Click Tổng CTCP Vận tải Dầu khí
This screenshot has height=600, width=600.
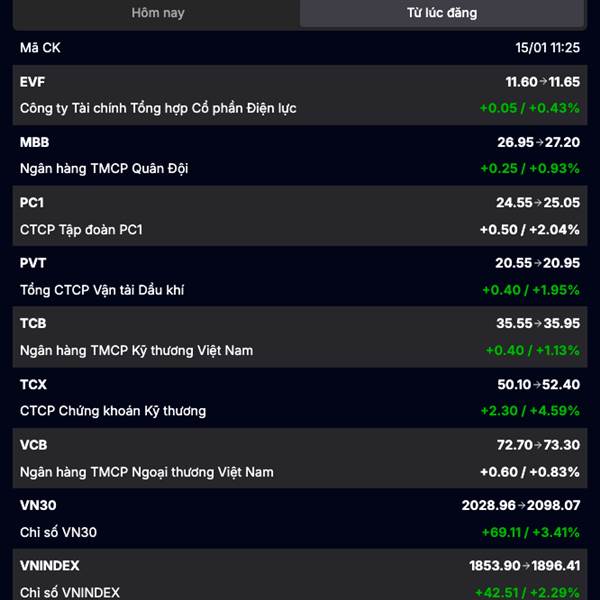pyautogui.click(x=102, y=290)
